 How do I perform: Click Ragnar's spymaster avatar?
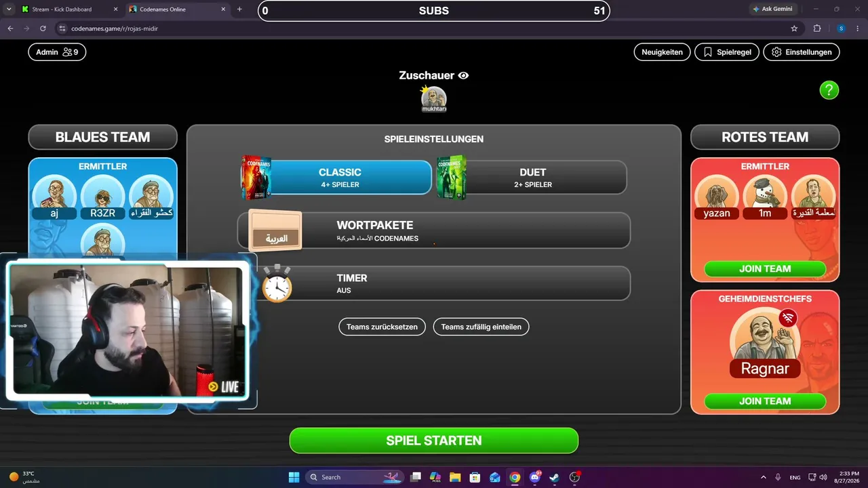pyautogui.click(x=765, y=343)
